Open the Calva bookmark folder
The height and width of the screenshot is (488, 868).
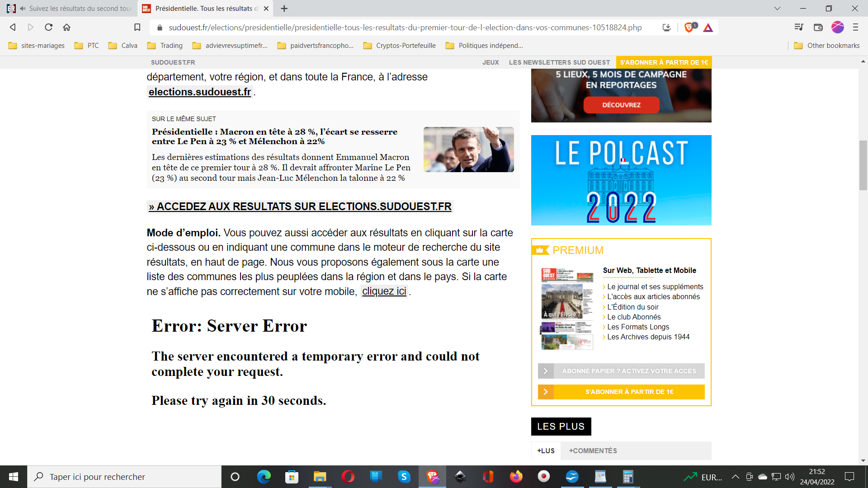pyautogui.click(x=123, y=46)
